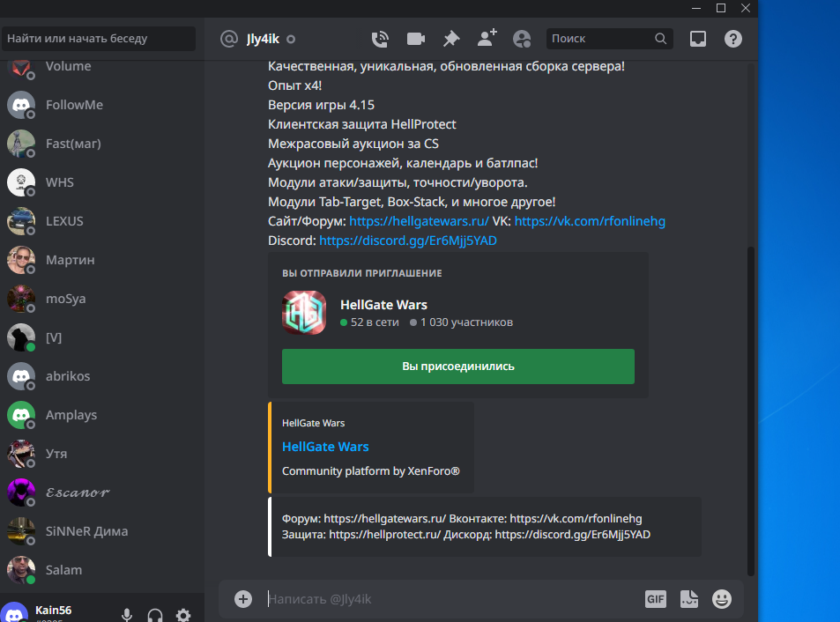Open the emoji picker
The width and height of the screenshot is (840, 622).
722,599
